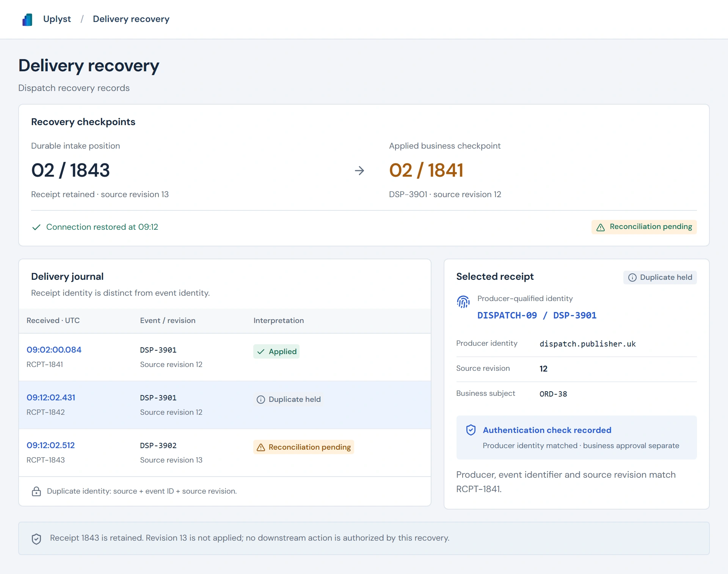Click the Receipt retained · source revision 13 caption
Viewport: 728px width, 574px height.
pyautogui.click(x=100, y=194)
